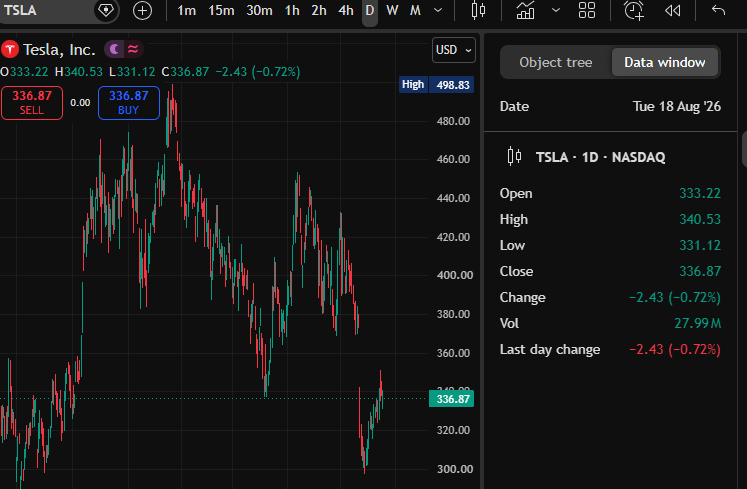Switch to the 1h timeframe
The width and height of the screenshot is (747, 489).
pyautogui.click(x=292, y=10)
